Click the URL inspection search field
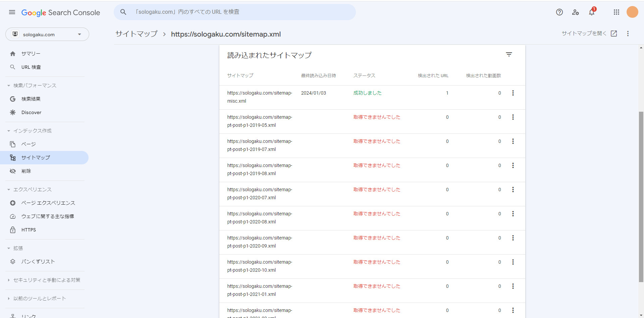Screen dimensions: 644x318 [x=235, y=12]
